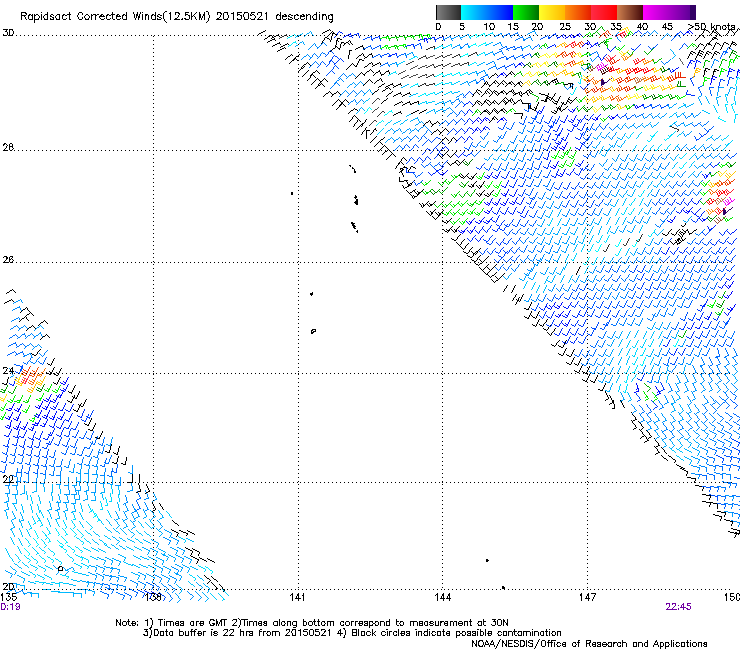Click the purple '22:45' time label

(x=678, y=607)
